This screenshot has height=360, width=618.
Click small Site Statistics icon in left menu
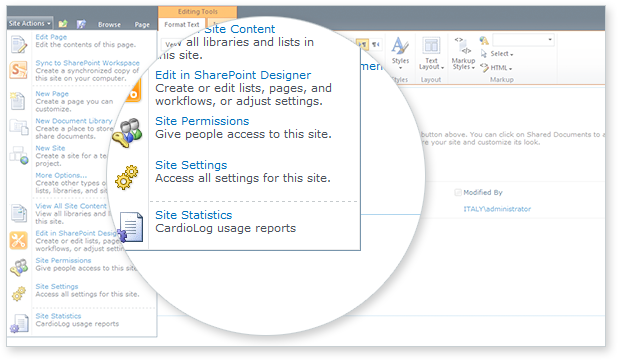click(20, 324)
